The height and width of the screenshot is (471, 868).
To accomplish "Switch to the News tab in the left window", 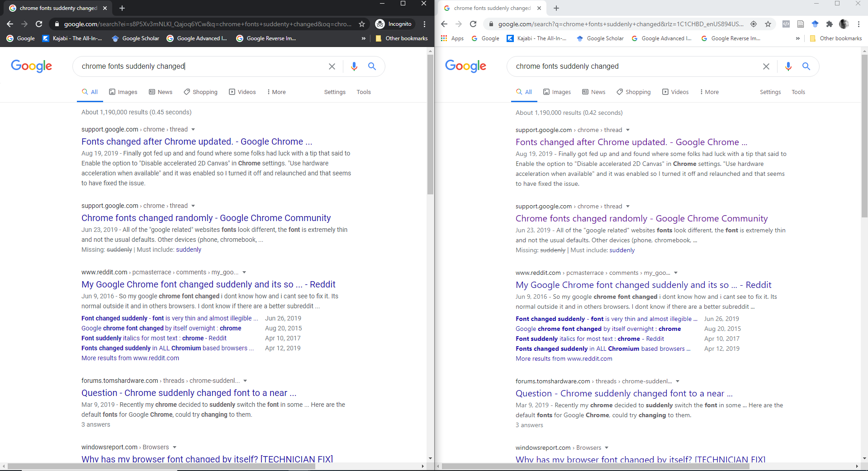I will click(x=161, y=92).
